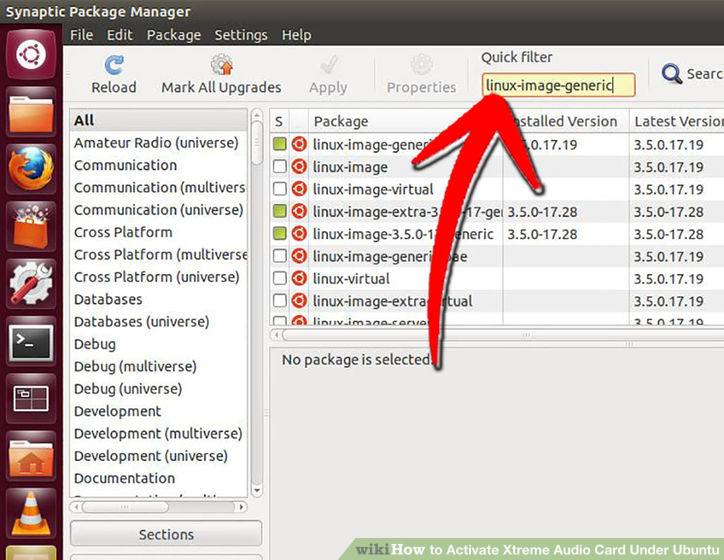Click 3.5.0-17.28 latest version of linux-image-extra
The image size is (724, 560).
point(668,212)
